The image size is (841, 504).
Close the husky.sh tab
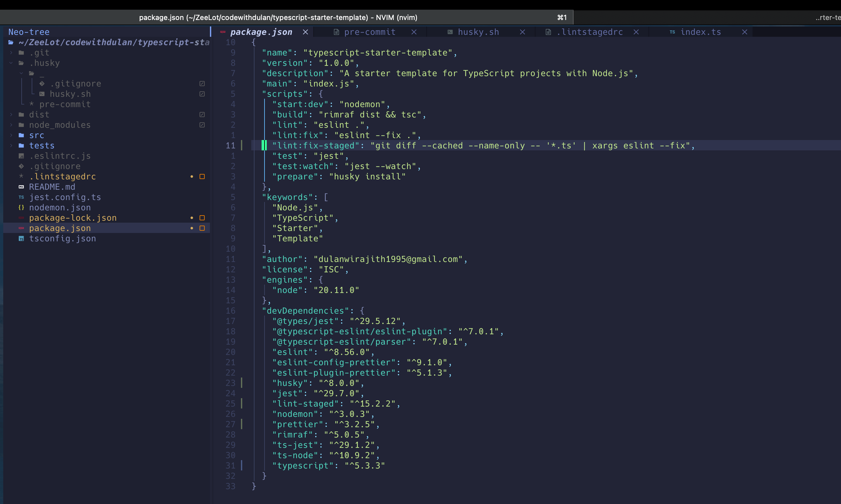pyautogui.click(x=523, y=32)
